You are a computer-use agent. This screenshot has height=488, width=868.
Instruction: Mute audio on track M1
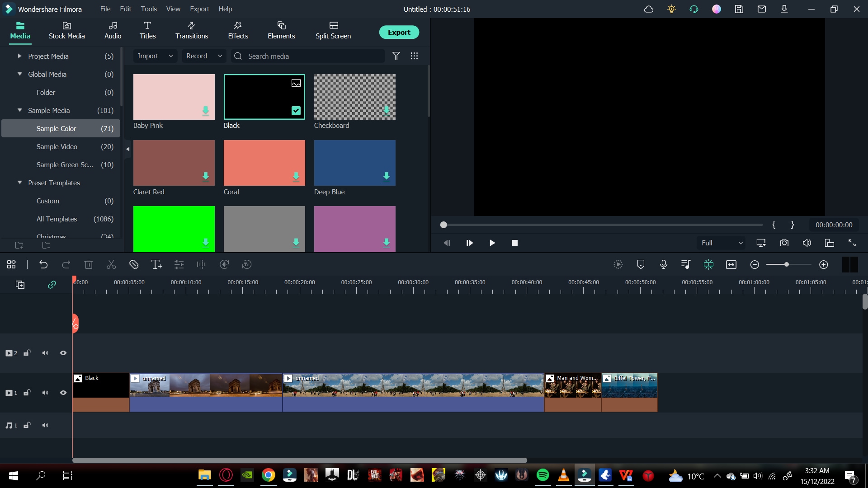pos(45,426)
